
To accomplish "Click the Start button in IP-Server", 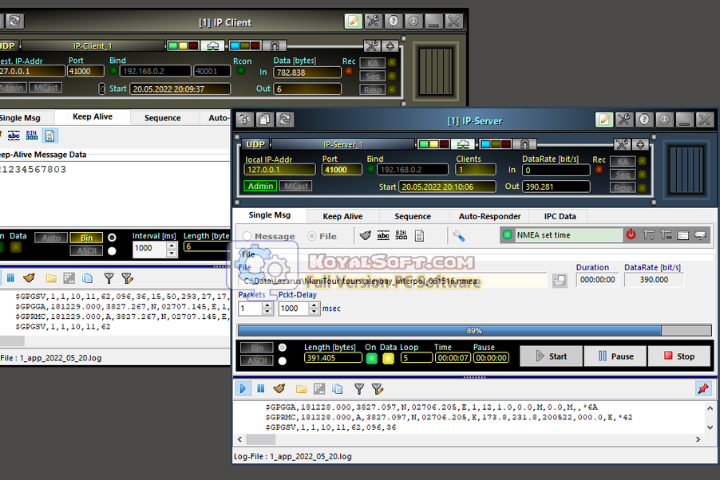I will (x=551, y=356).
